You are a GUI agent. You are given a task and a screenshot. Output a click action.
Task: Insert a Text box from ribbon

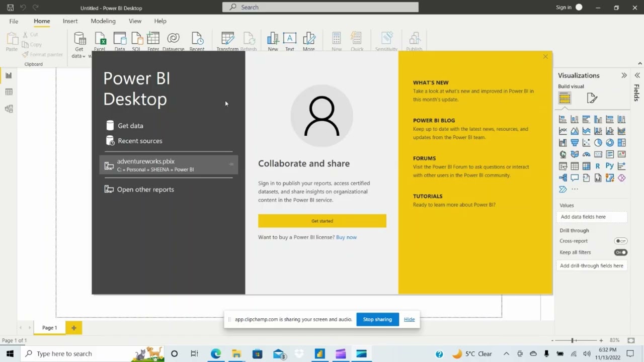tap(289, 41)
